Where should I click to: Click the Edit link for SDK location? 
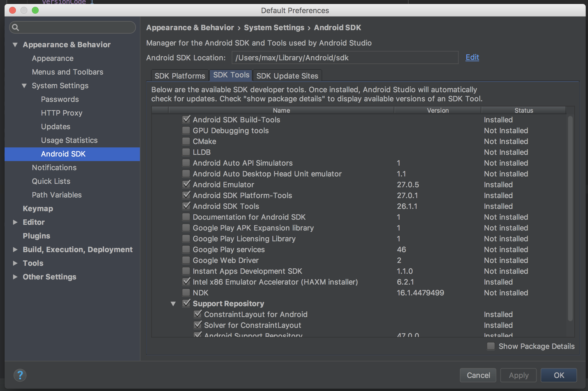(472, 57)
